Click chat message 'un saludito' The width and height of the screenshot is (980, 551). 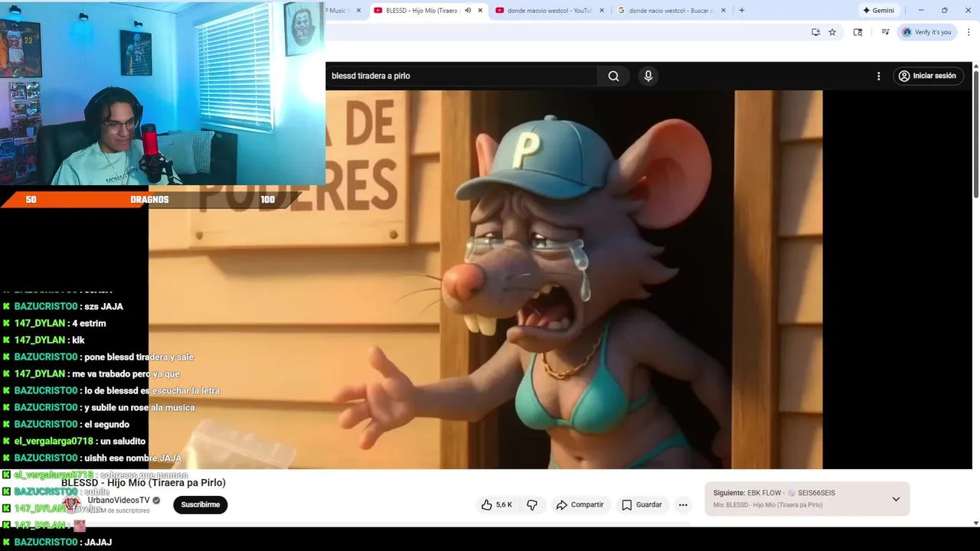tap(122, 441)
